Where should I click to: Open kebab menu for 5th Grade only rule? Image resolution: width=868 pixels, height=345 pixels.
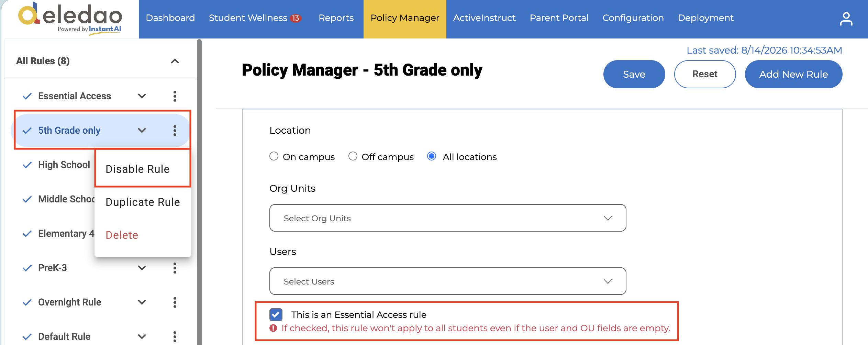pyautogui.click(x=175, y=131)
